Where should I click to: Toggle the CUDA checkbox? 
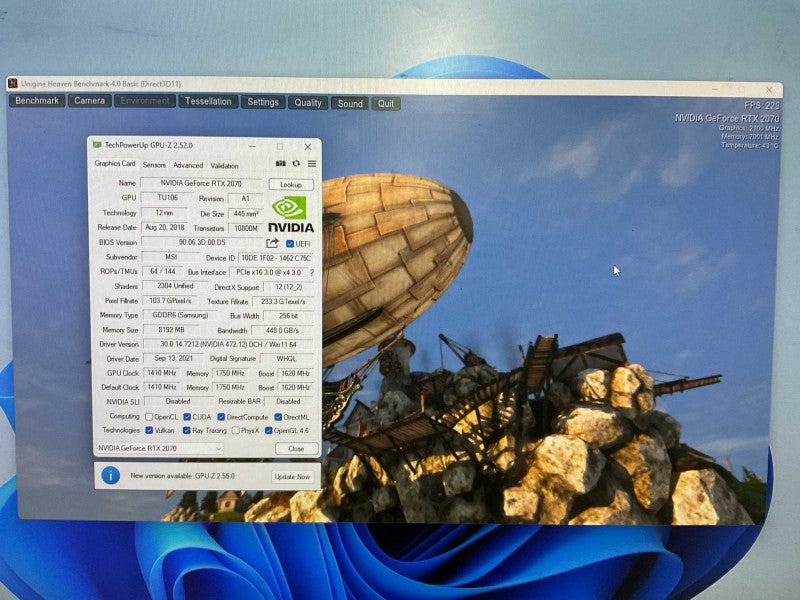(187, 417)
